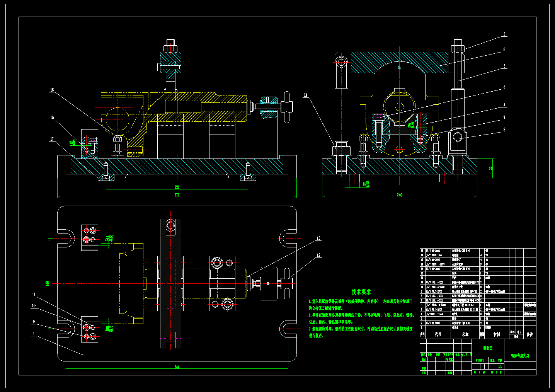Select part balloon number 9
This screenshot has height=392, width=555.
[34, 322]
